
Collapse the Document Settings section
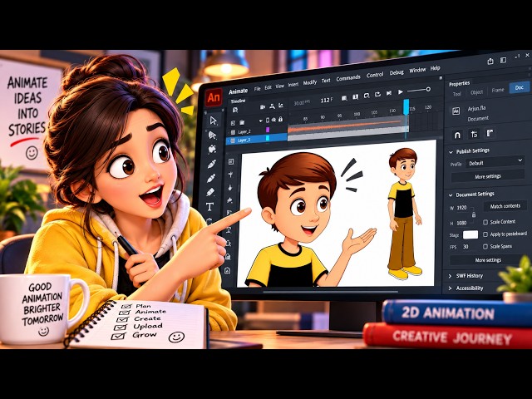click(x=451, y=195)
